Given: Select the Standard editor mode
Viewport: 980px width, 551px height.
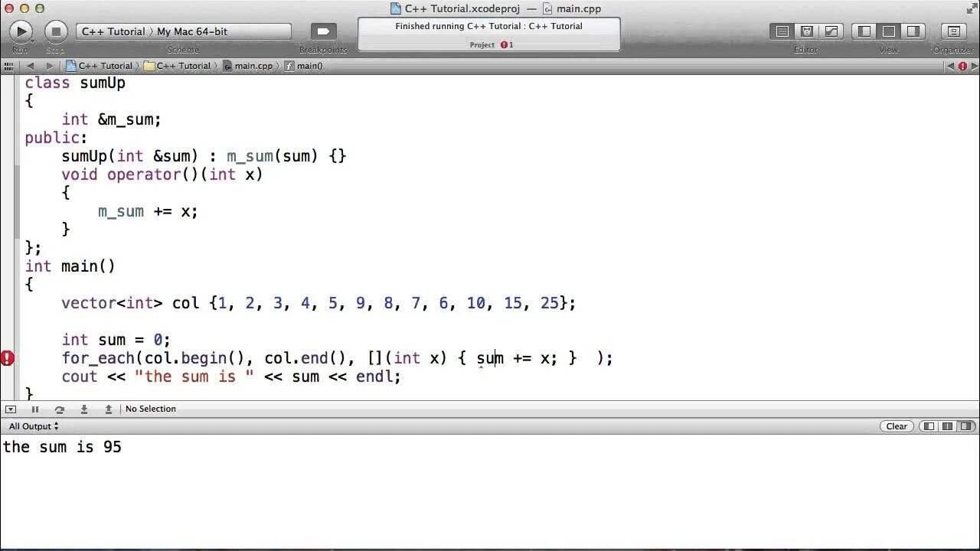Looking at the screenshot, I should coord(782,31).
